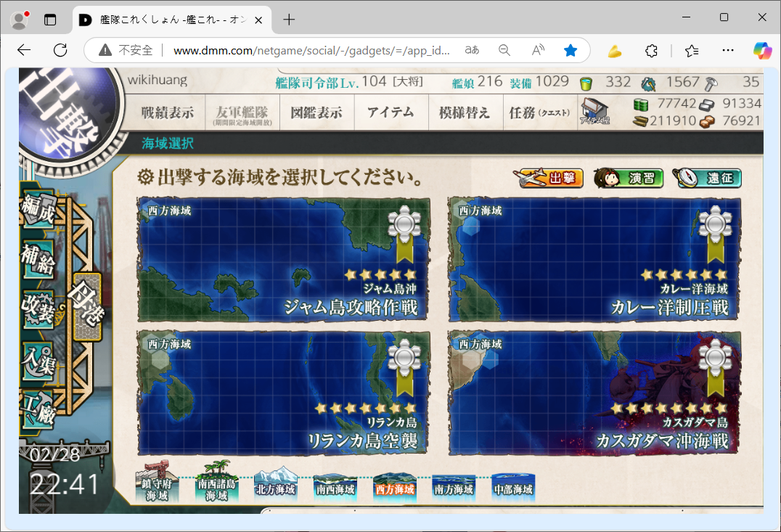Choose the 遠征 expedition mode button
Screen dimensions: 781x532
pyautogui.click(x=707, y=178)
